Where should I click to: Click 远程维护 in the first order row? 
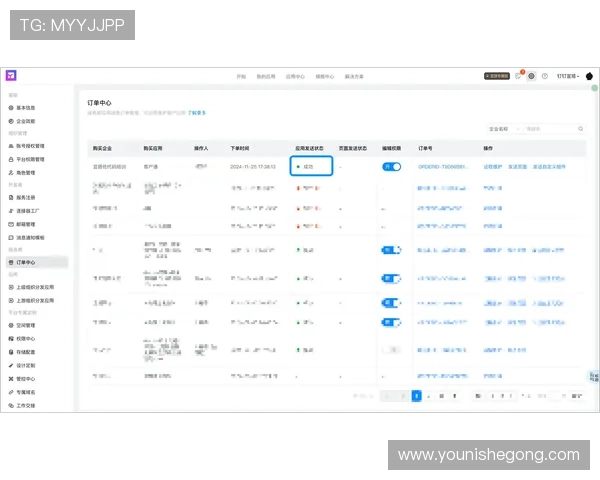coord(492,167)
